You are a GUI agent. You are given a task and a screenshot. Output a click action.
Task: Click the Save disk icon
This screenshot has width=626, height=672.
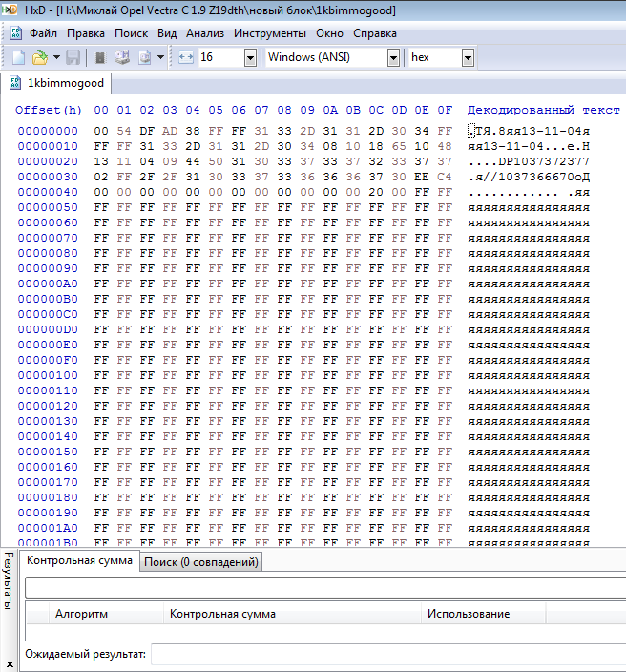73,57
